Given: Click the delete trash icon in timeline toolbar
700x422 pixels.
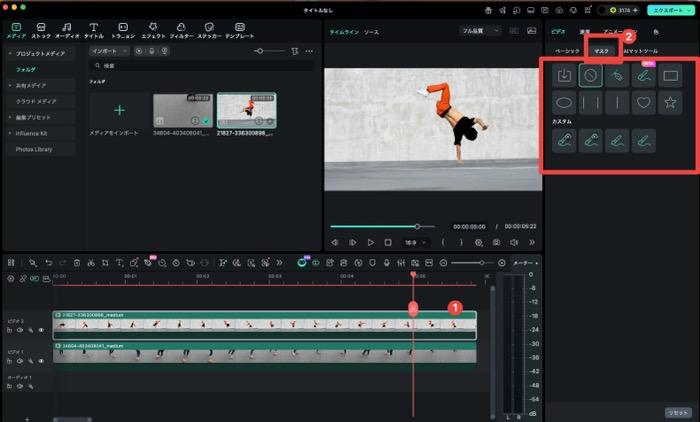Looking at the screenshot, I should click(77, 263).
